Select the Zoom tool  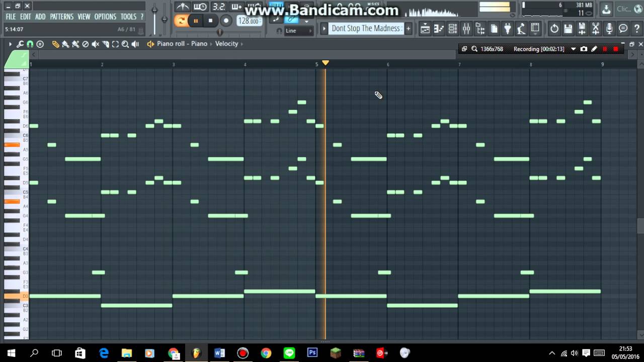125,44
